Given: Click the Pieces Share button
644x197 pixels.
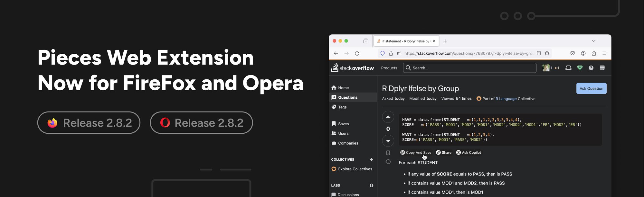Looking at the screenshot, I should tap(444, 153).
